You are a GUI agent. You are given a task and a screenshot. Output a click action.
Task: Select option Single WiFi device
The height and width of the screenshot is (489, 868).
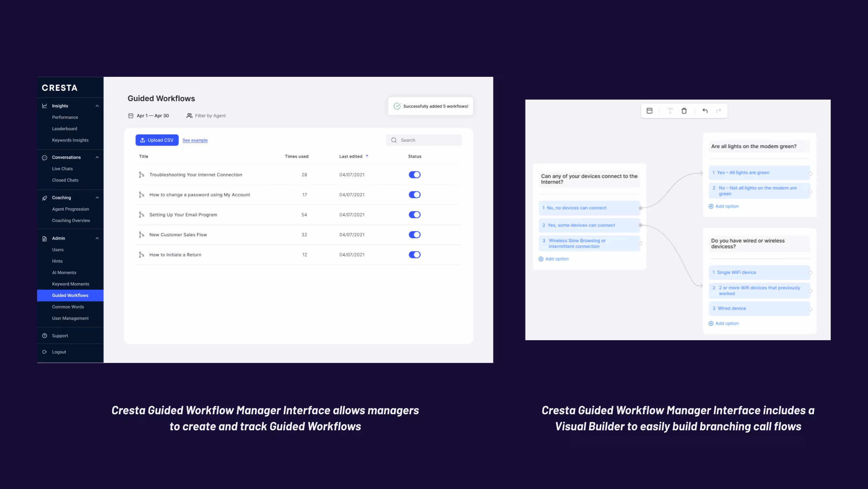(x=759, y=272)
